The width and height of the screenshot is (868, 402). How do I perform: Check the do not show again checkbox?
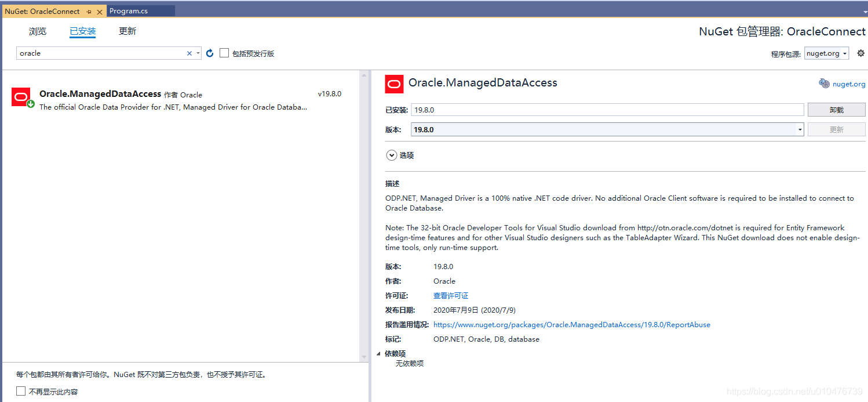pos(21,391)
